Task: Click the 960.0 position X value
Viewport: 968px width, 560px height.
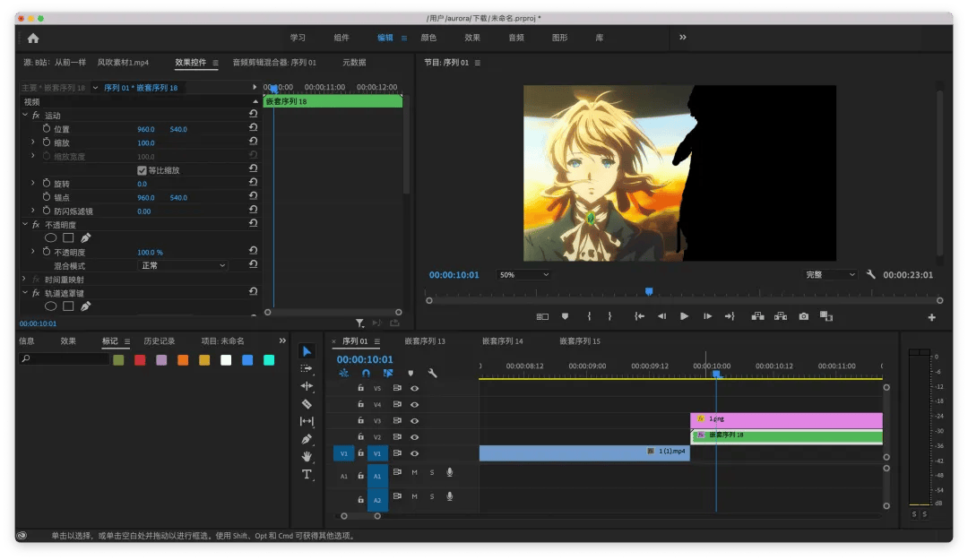Action: (x=146, y=129)
